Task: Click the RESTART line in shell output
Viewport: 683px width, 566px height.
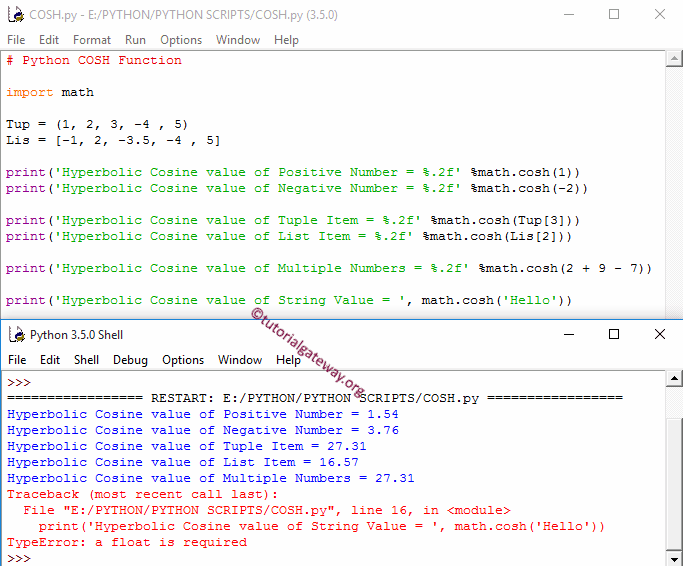Action: tap(315, 398)
